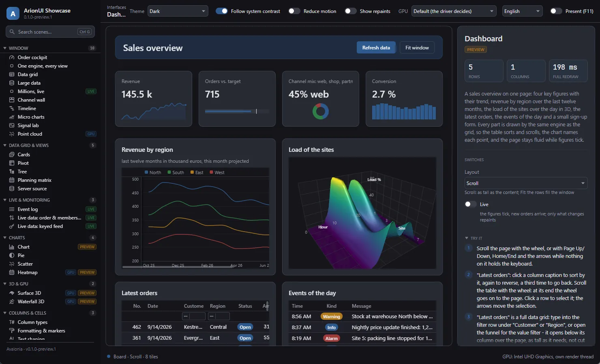Enable the Show repaints switch

point(351,11)
